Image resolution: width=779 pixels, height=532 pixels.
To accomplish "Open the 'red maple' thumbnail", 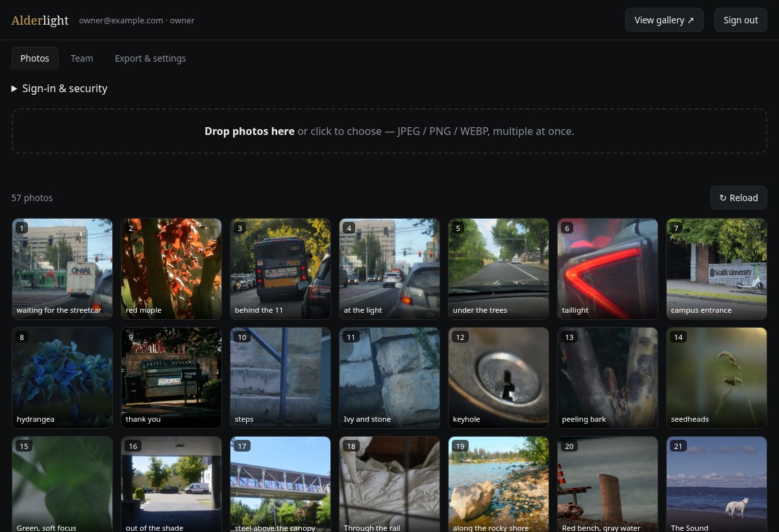I will [171, 269].
